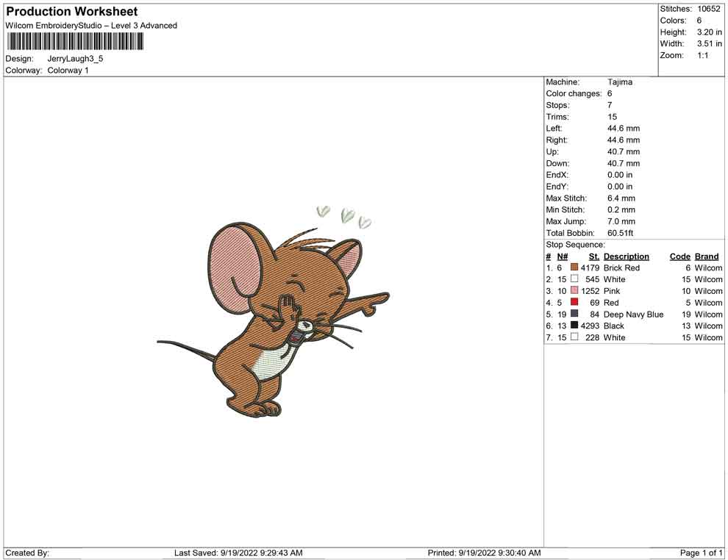Image resolution: width=728 pixels, height=560 pixels.
Task: Click the 'Page 1 of 1' footer text
Action: point(701,553)
